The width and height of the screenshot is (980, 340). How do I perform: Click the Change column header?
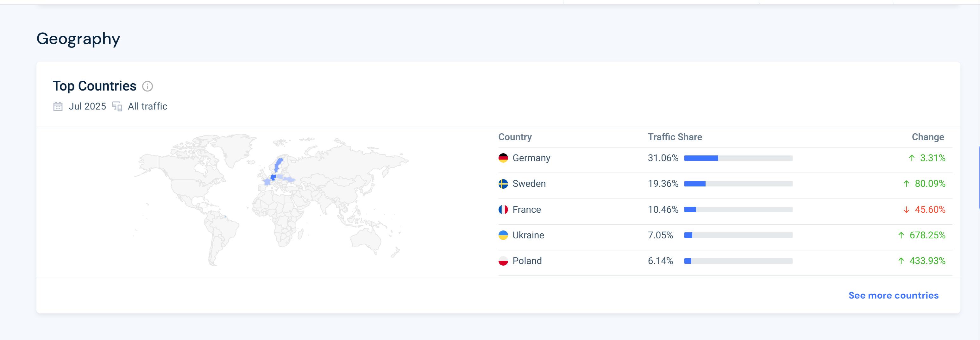(927, 137)
